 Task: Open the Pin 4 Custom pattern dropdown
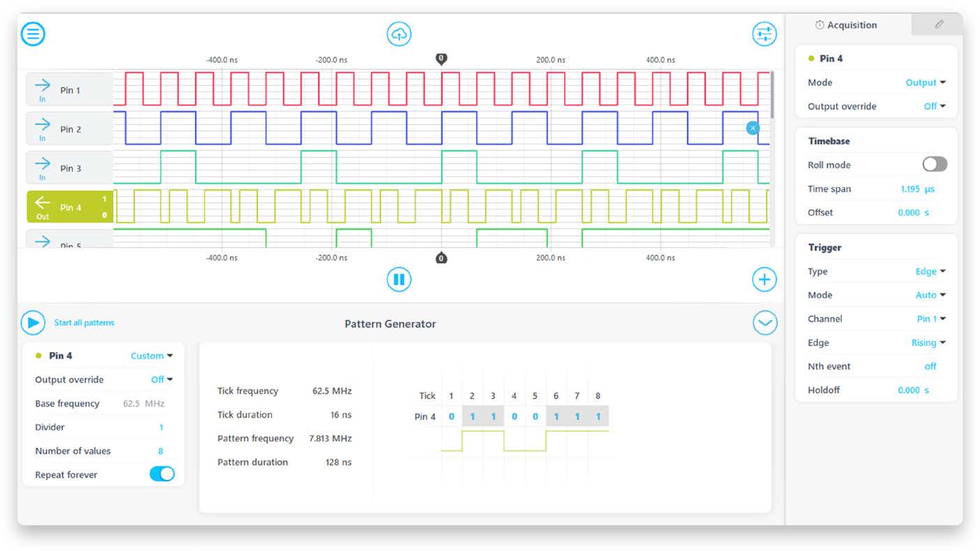pos(151,355)
